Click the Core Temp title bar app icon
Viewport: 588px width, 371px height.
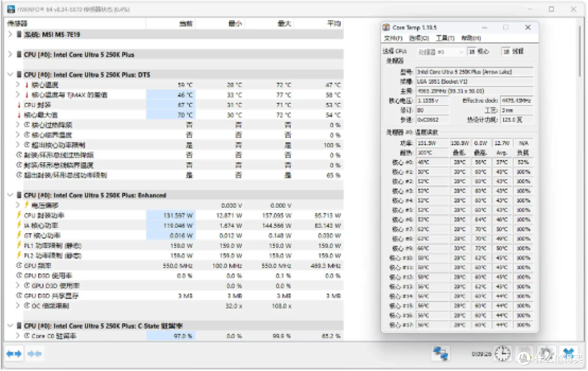pyautogui.click(x=386, y=27)
